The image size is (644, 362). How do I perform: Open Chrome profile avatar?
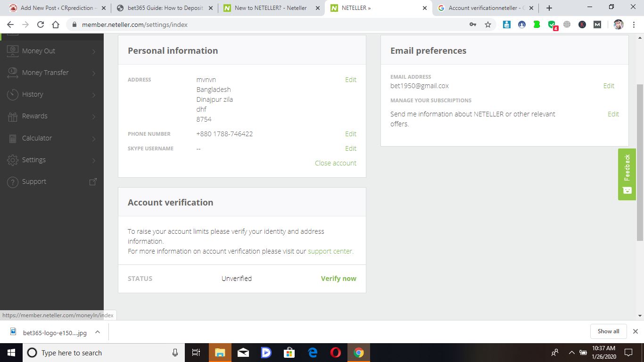[619, 25]
